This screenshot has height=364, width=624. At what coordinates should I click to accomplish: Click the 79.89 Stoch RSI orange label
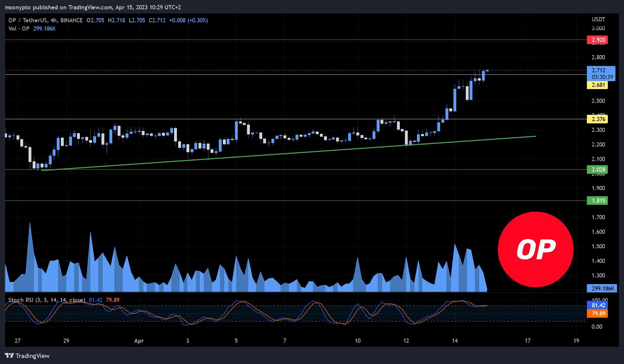[597, 314]
